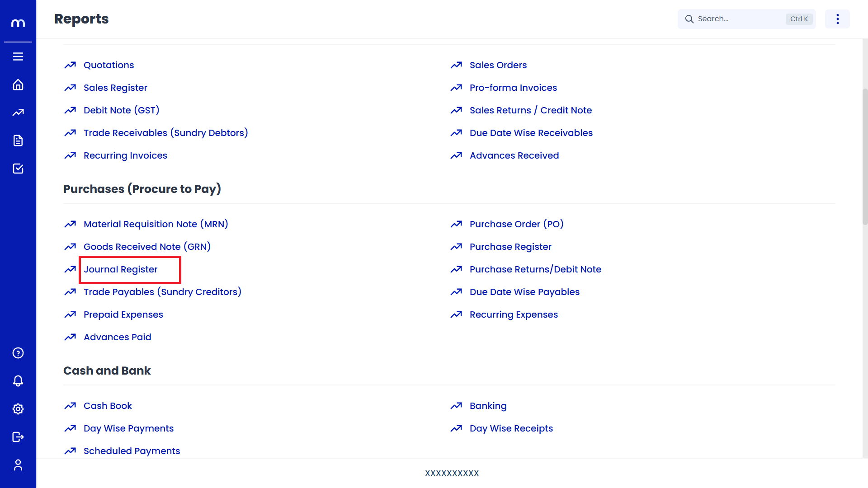Open the help question mark icon
This screenshot has width=868, height=488.
[x=18, y=353]
